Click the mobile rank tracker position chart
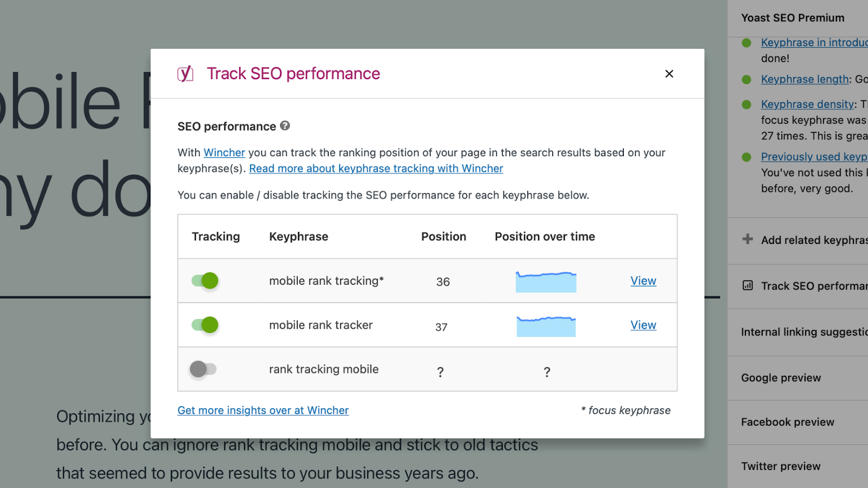The height and width of the screenshot is (488, 868). pos(546,326)
